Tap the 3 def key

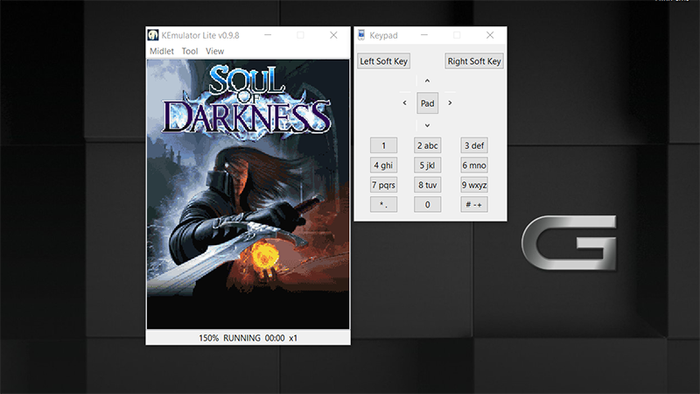point(474,145)
